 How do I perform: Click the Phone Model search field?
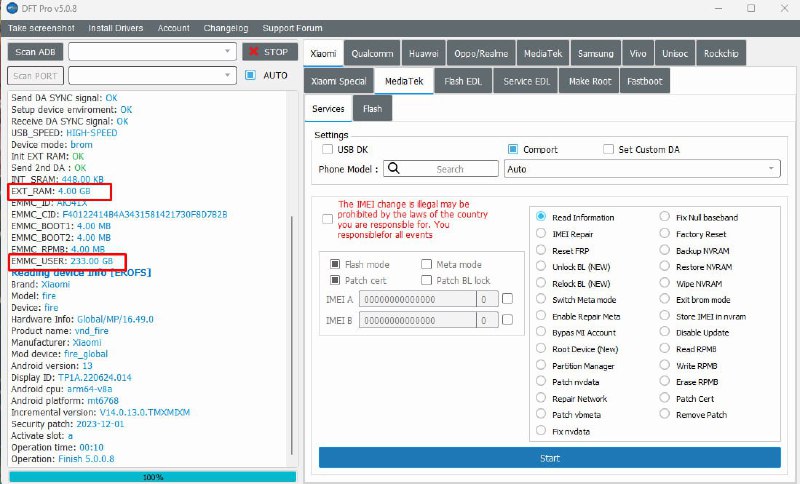coord(441,168)
